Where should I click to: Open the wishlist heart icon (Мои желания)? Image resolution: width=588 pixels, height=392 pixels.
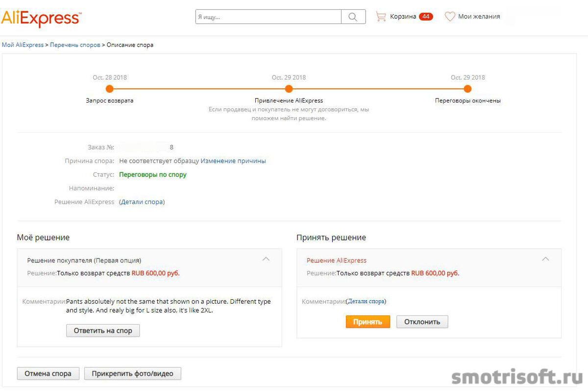point(450,16)
